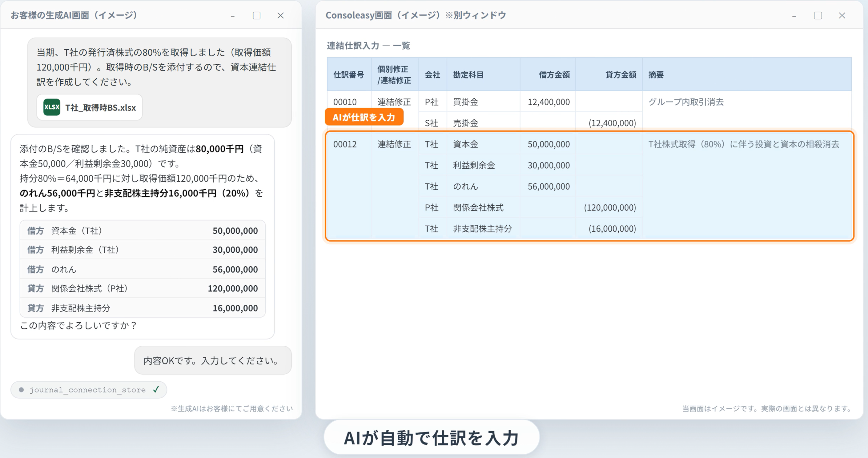
Task: Click the 借方 のれん row in chat
Action: (x=142, y=269)
